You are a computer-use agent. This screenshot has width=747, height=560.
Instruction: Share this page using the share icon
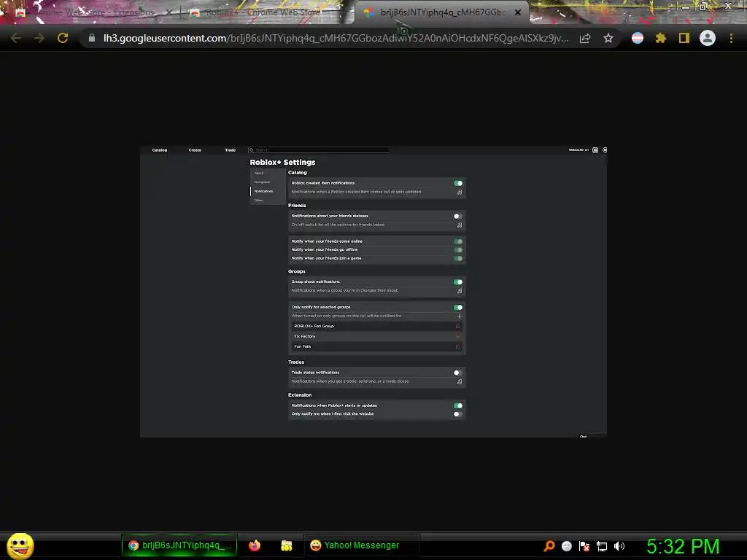[x=585, y=38]
